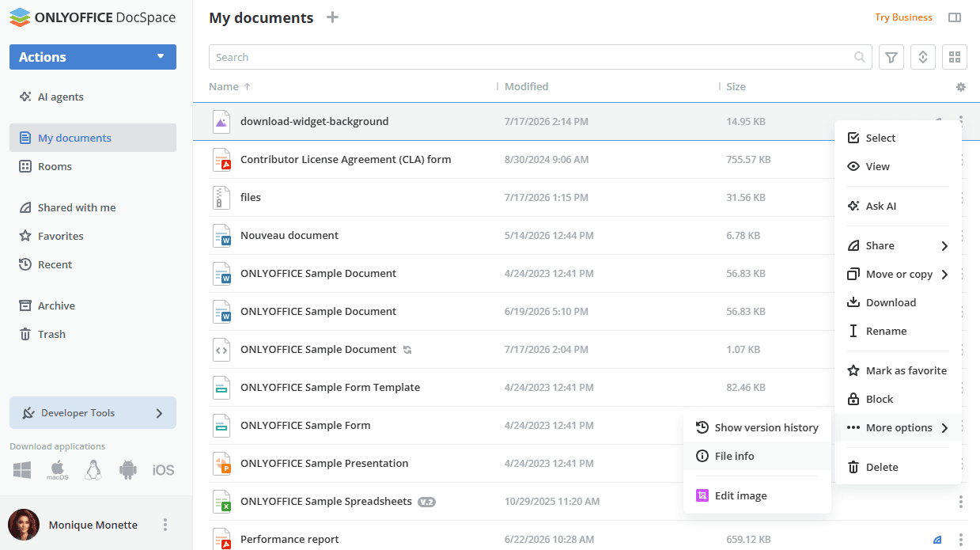Open the Actions dropdown button
This screenshot has width=980, height=550.
[93, 57]
